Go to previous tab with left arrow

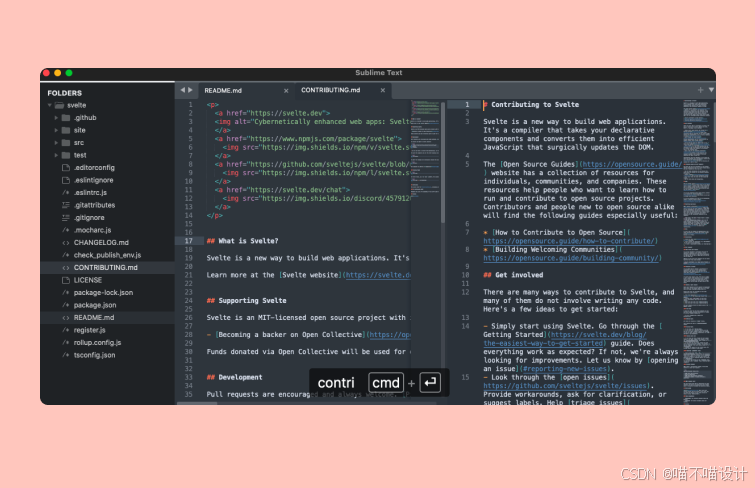182,90
